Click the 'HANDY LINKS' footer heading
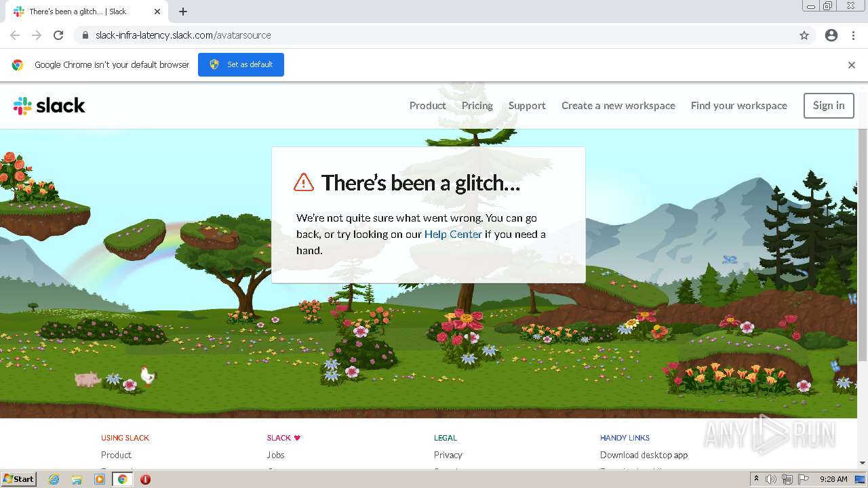868x488 pixels. point(625,438)
